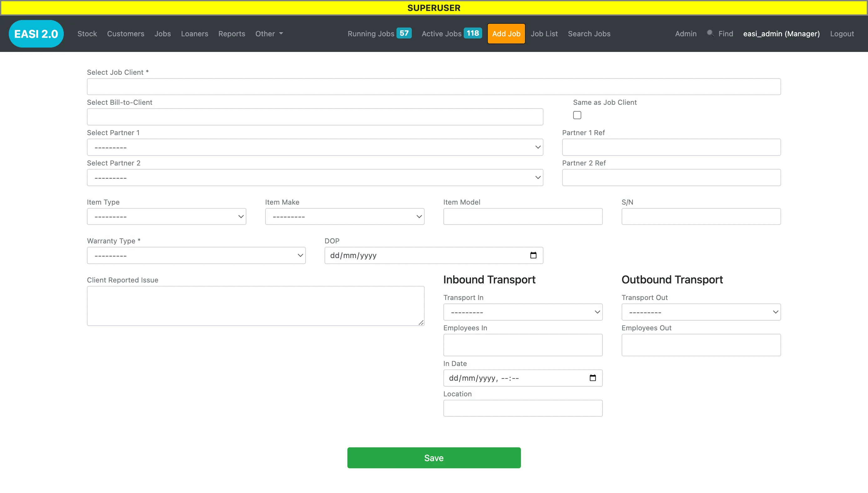Focus the S/N field
The height and width of the screenshot is (493, 868).
tap(701, 216)
